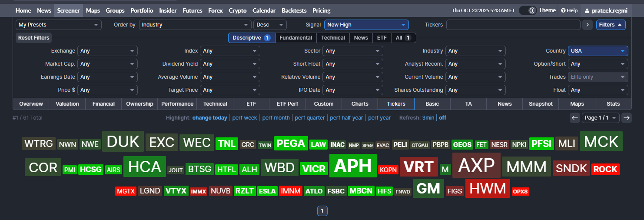Switch to Charts view tab
This screenshot has height=220, width=644.
360,104
